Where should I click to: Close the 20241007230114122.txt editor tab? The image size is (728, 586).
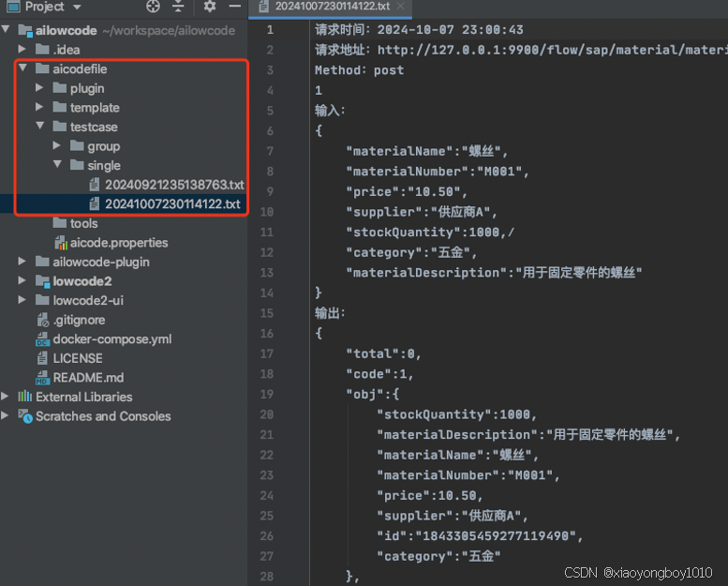click(x=401, y=6)
